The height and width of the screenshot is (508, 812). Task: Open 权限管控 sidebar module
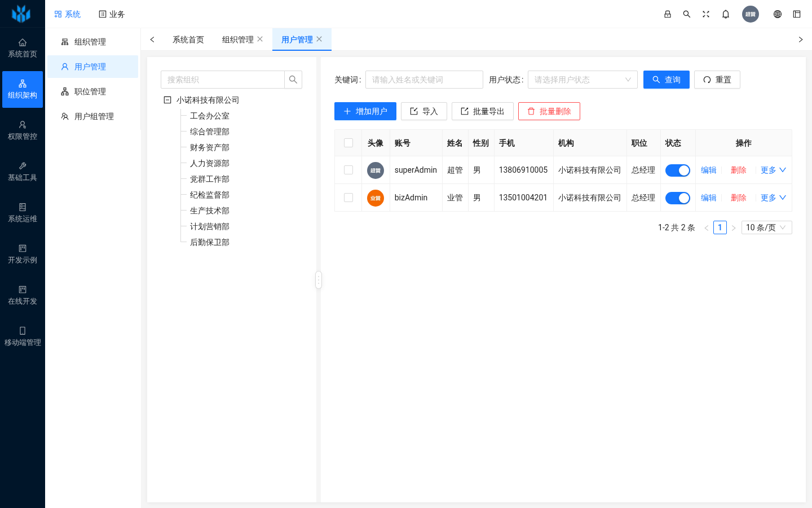[23, 131]
